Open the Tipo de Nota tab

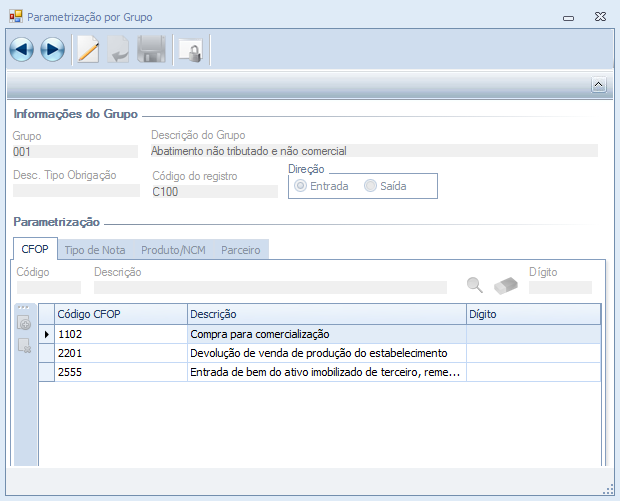click(x=95, y=250)
